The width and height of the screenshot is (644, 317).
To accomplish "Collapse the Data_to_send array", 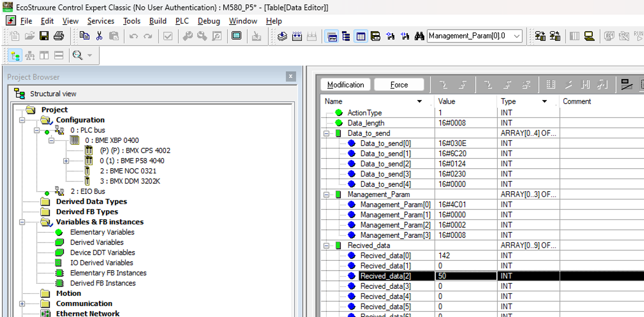I will pos(326,133).
